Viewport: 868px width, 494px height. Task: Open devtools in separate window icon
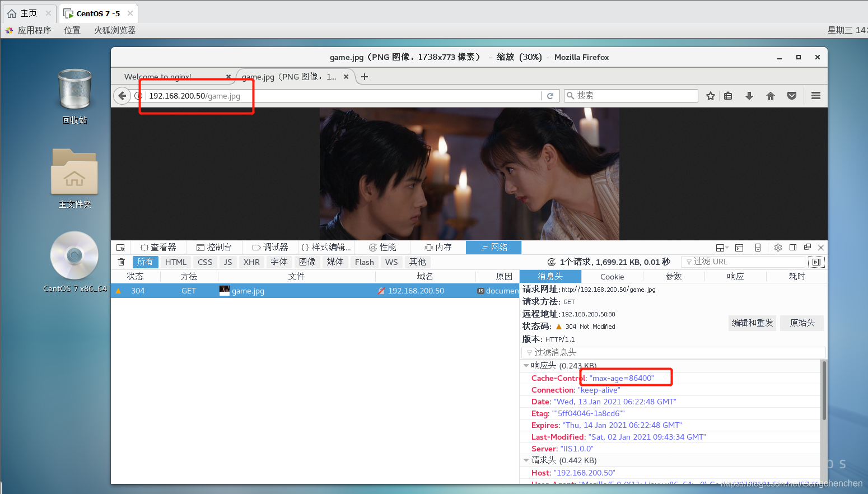[808, 247]
